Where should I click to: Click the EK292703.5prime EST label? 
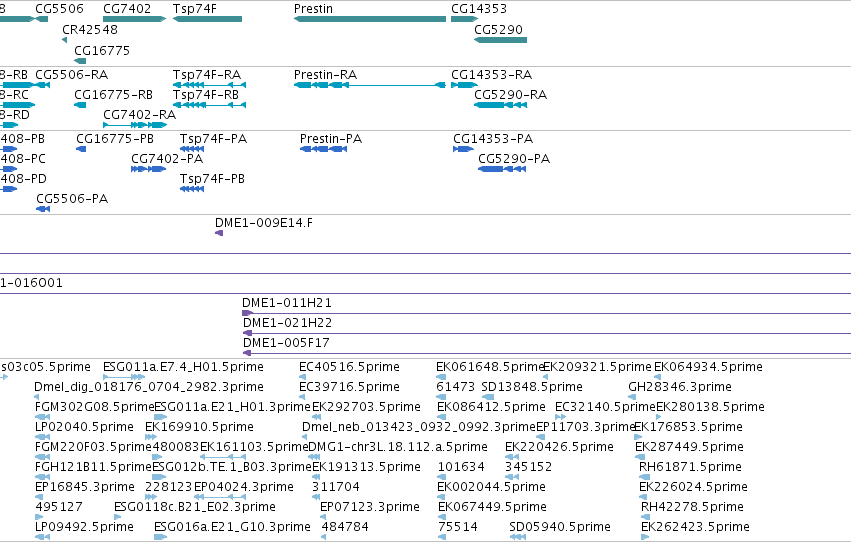tap(366, 407)
